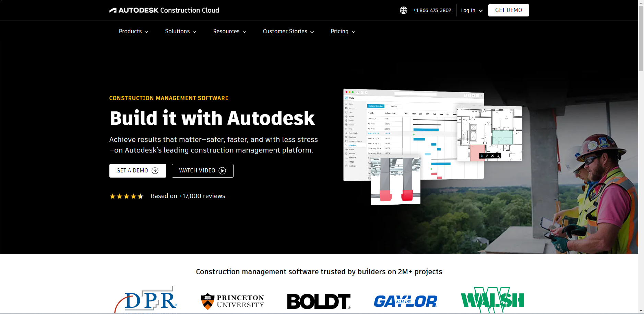This screenshot has height=314, width=644.
Task: Click the chevron next to Solutions
Action: pos(194,32)
